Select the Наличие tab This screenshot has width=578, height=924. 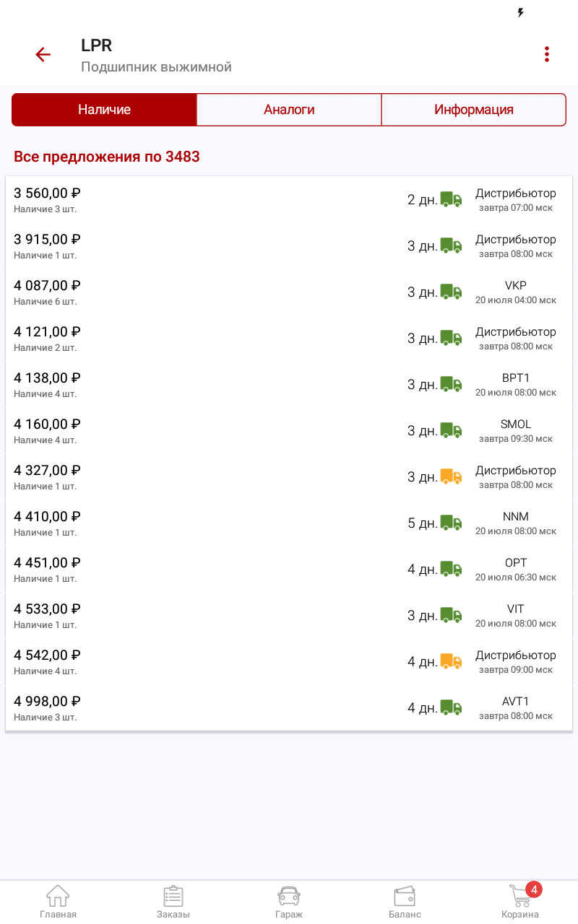pyautogui.click(x=104, y=110)
